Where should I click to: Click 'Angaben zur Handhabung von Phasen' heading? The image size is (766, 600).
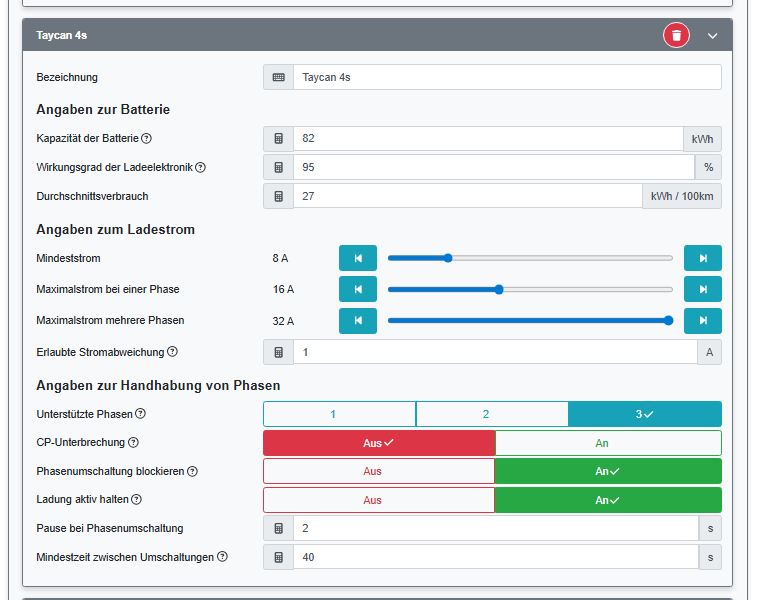click(158, 386)
